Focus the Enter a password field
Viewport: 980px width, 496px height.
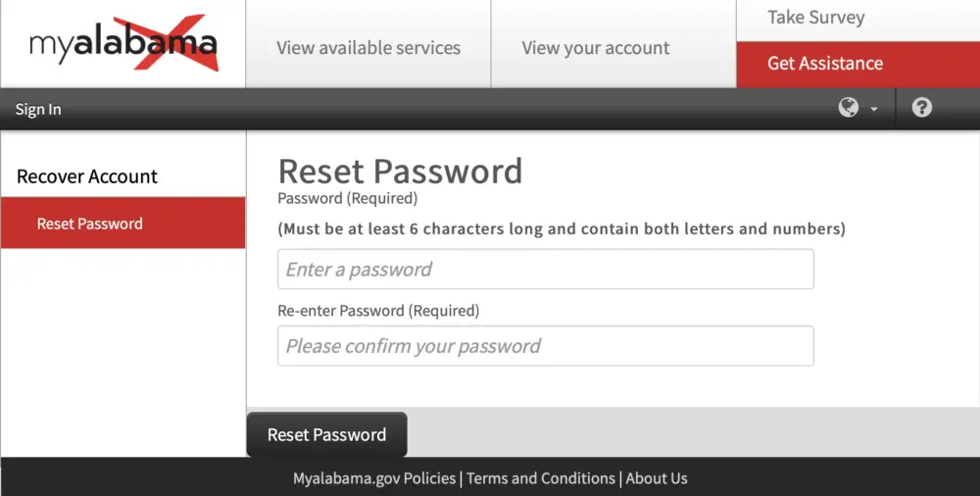point(545,270)
